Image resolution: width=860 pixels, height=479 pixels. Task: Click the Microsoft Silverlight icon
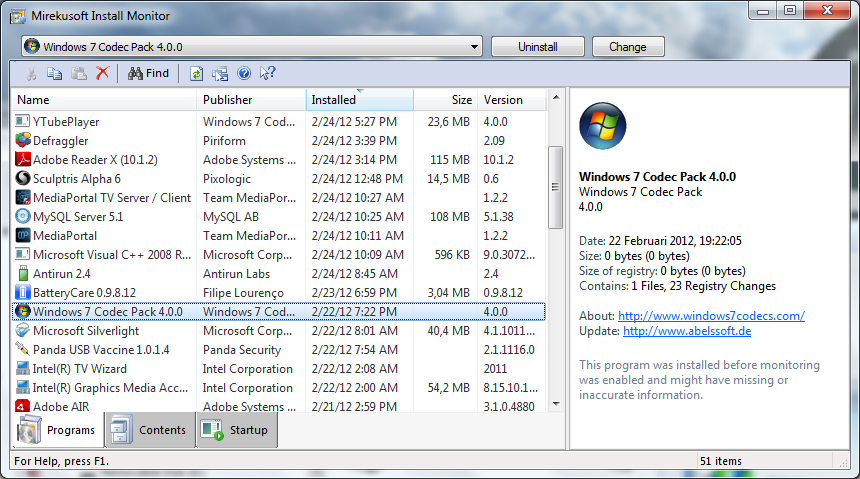click(x=22, y=330)
